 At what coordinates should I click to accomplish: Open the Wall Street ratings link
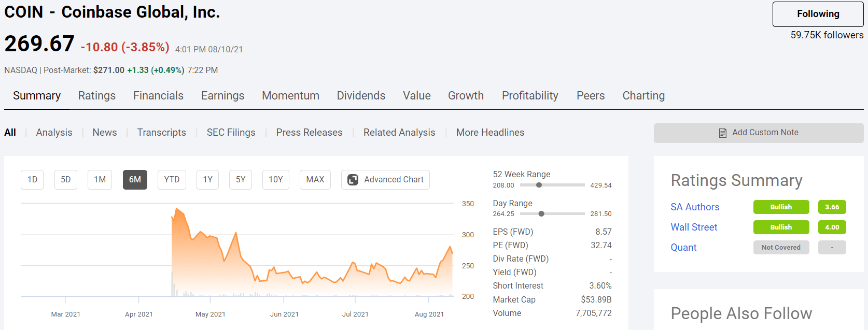click(694, 227)
